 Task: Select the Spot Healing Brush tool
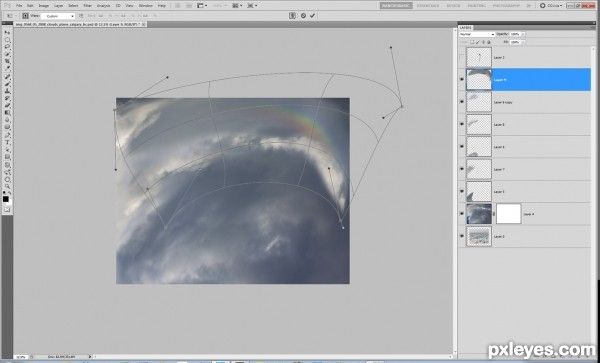pos(7,77)
